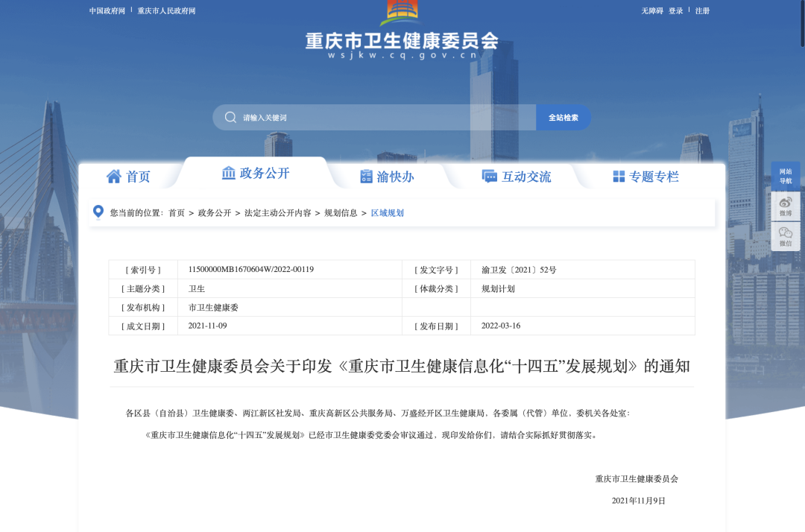This screenshot has width=805, height=532.
Task: Open the 网站导航 panel
Action: tap(786, 174)
